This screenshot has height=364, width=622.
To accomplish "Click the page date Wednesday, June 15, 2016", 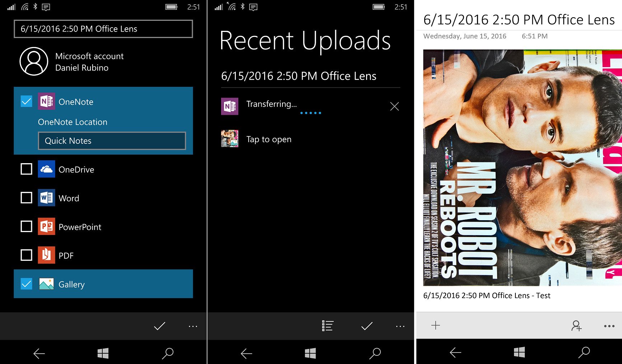I will [x=465, y=36].
